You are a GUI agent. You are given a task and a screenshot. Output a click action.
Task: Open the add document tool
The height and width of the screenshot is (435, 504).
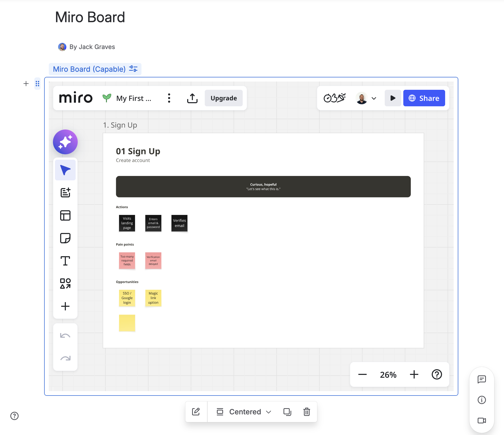(x=65, y=192)
